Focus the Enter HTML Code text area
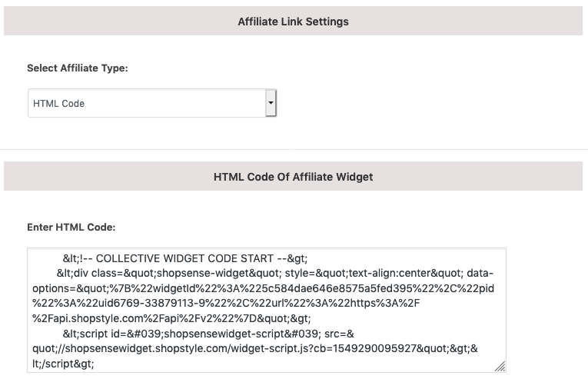This screenshot has width=588, height=379. (x=267, y=310)
